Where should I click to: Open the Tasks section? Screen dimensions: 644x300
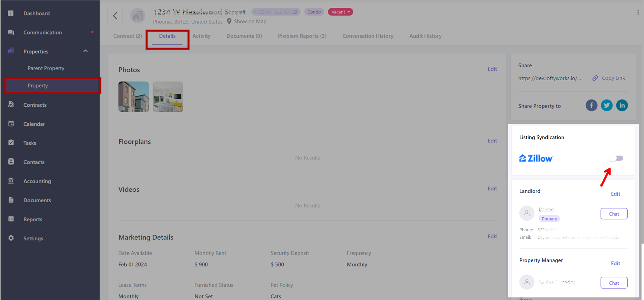pyautogui.click(x=29, y=143)
